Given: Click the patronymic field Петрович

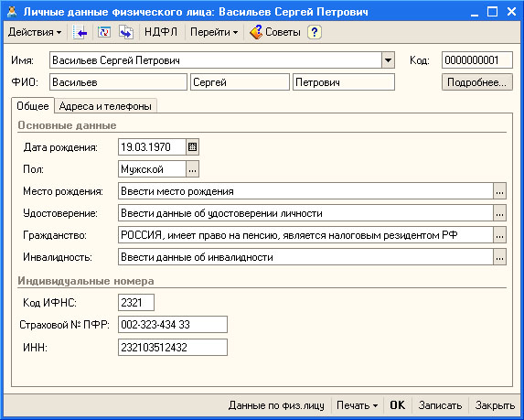Looking at the screenshot, I should pos(344,82).
